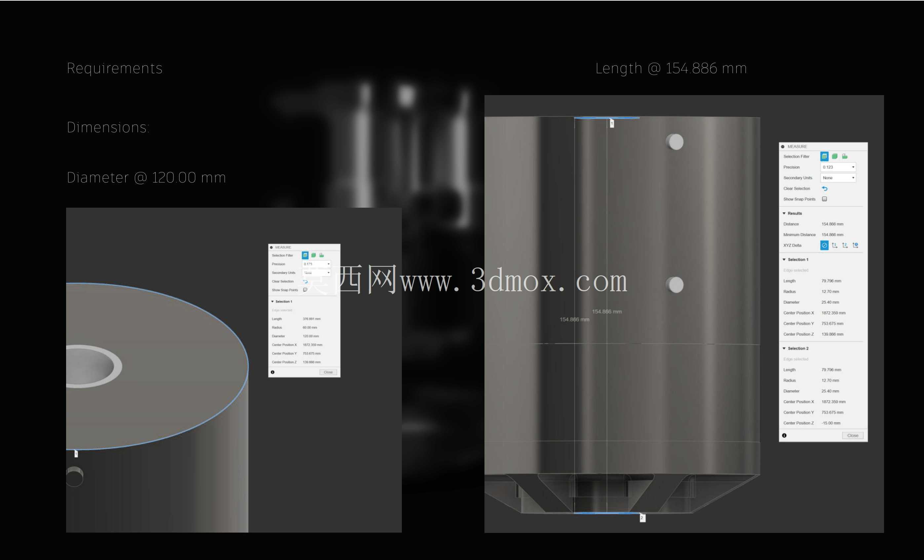The width and height of the screenshot is (924, 560).
Task: Collapse Selection 1 section in the Results Measure panel
Action: (784, 259)
